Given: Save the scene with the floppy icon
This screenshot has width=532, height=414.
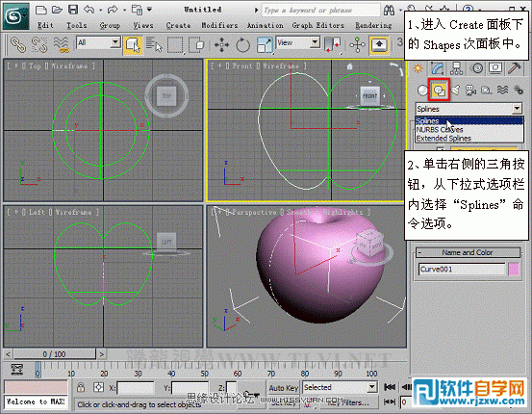Looking at the screenshot, I should pos(73,10).
